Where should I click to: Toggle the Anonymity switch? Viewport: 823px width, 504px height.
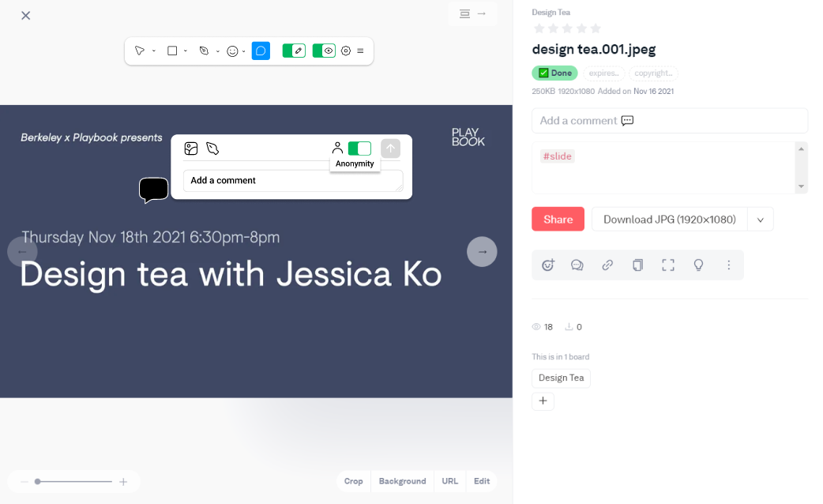(x=359, y=149)
